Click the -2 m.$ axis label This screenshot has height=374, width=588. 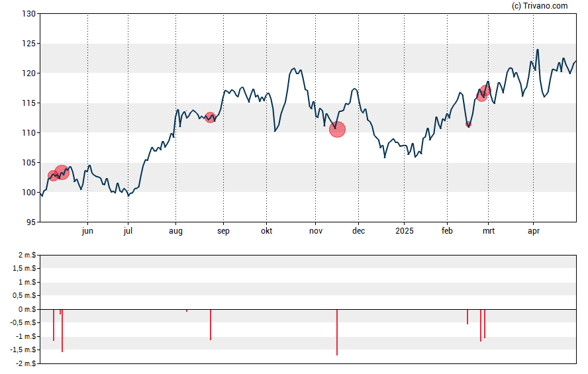pyautogui.click(x=26, y=363)
